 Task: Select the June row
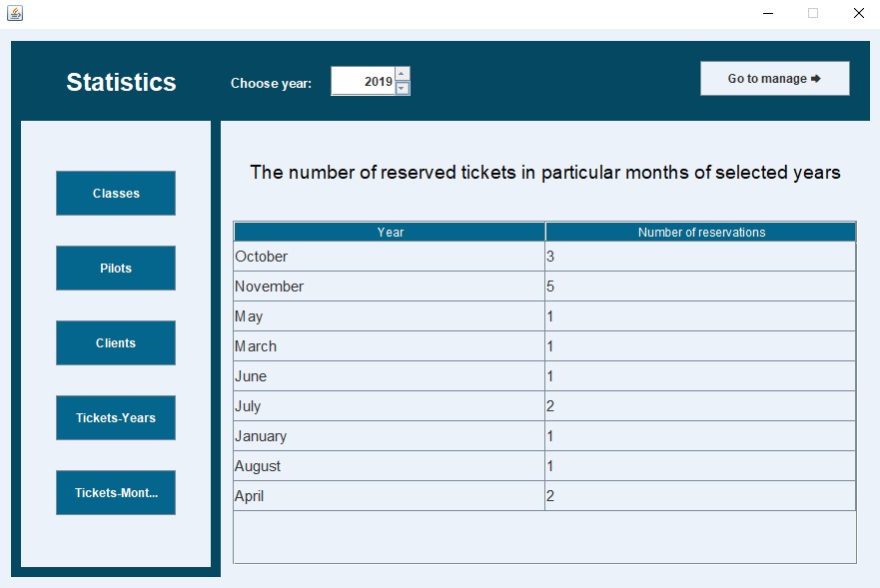click(545, 376)
